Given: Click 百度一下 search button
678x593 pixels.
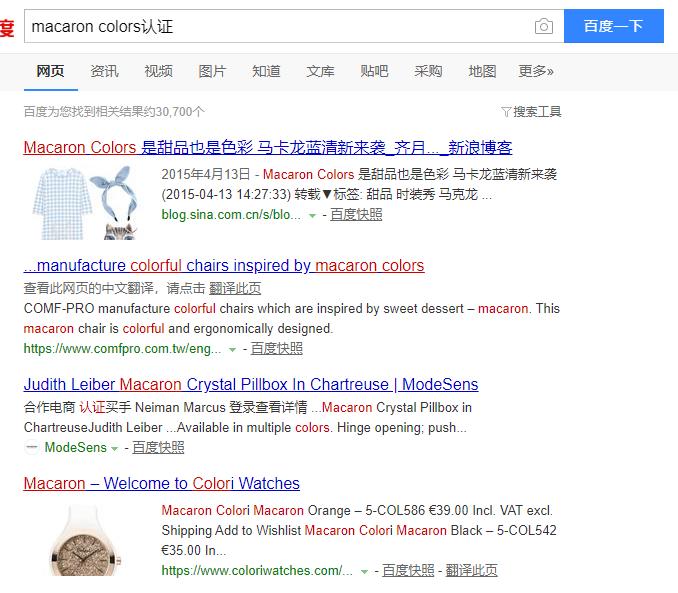Looking at the screenshot, I should tap(614, 26).
